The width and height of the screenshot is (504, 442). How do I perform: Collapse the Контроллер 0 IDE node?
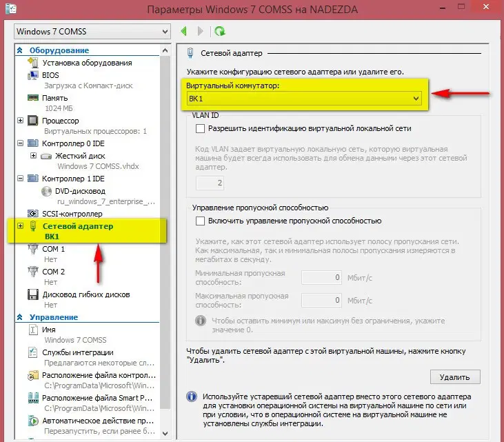coord(20,143)
